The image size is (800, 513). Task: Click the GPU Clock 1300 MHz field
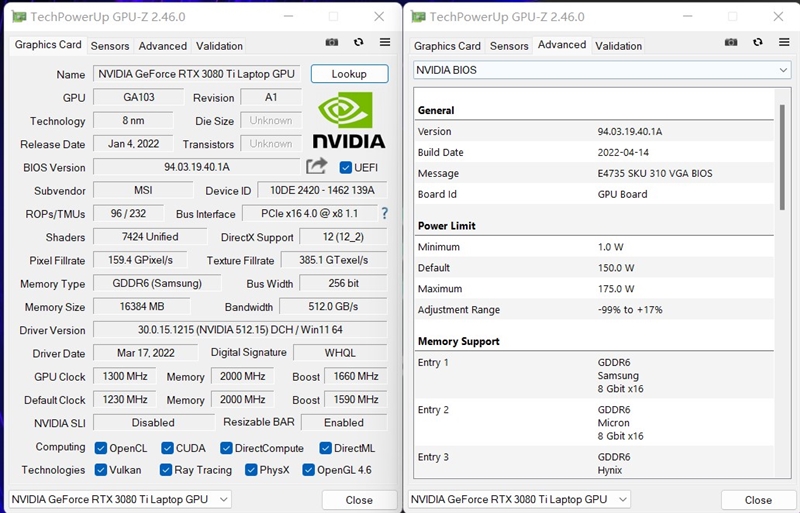125,376
